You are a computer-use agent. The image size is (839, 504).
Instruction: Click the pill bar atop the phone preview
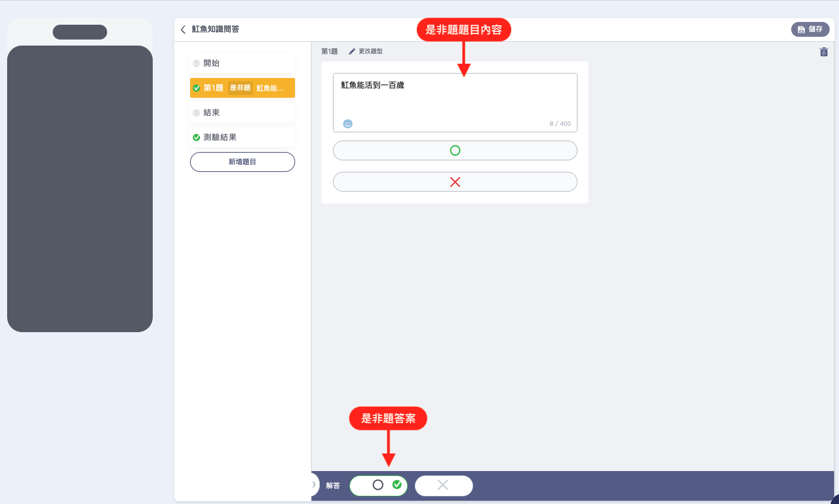point(80,32)
